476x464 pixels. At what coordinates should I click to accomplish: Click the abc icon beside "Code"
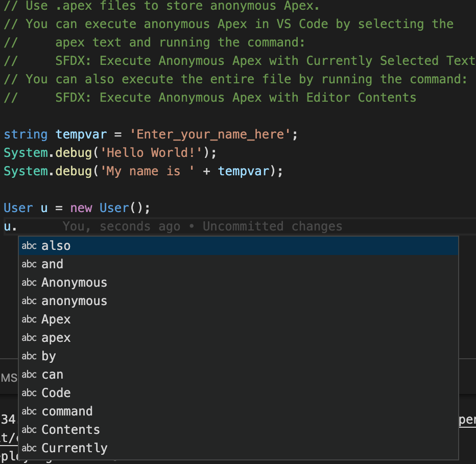coord(29,393)
